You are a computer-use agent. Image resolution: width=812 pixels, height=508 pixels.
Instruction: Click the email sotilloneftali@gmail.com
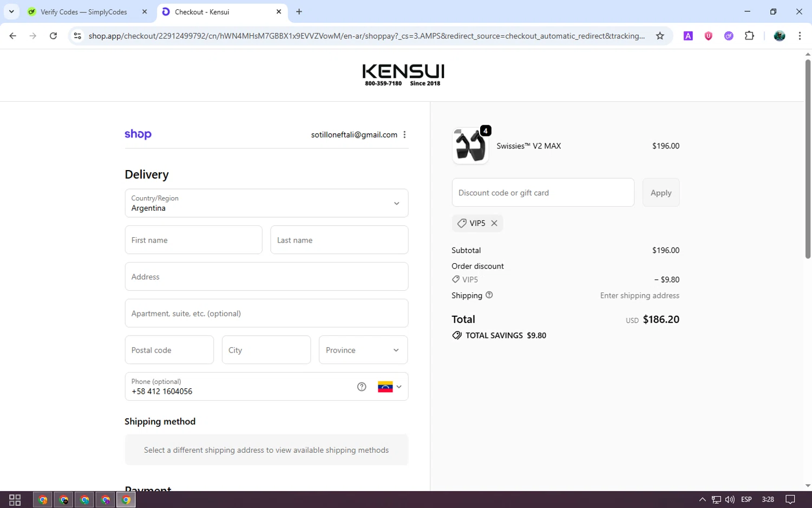click(x=354, y=135)
